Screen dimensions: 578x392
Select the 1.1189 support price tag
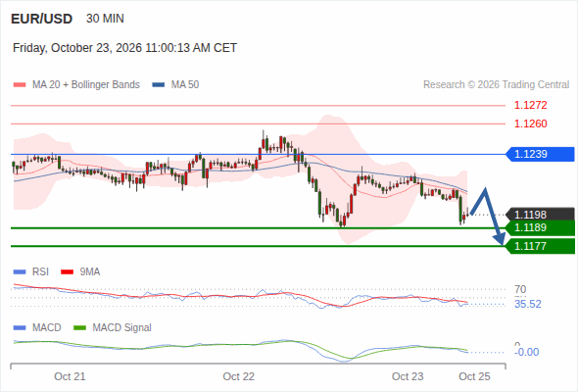pos(540,228)
